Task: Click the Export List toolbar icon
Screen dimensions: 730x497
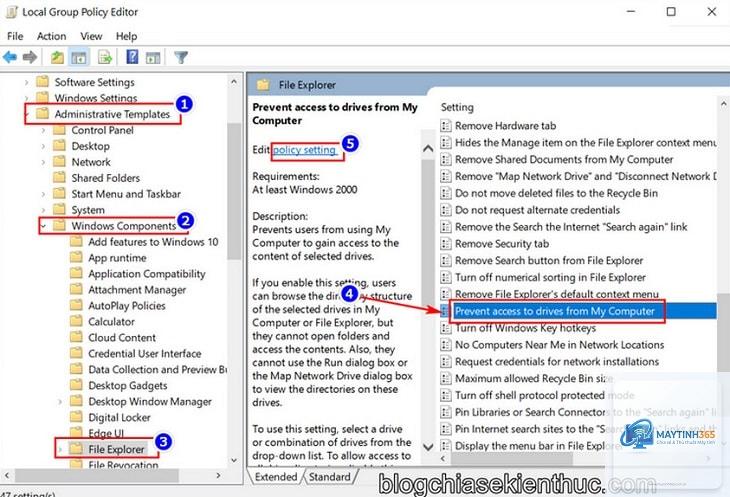Action: tap(105, 57)
